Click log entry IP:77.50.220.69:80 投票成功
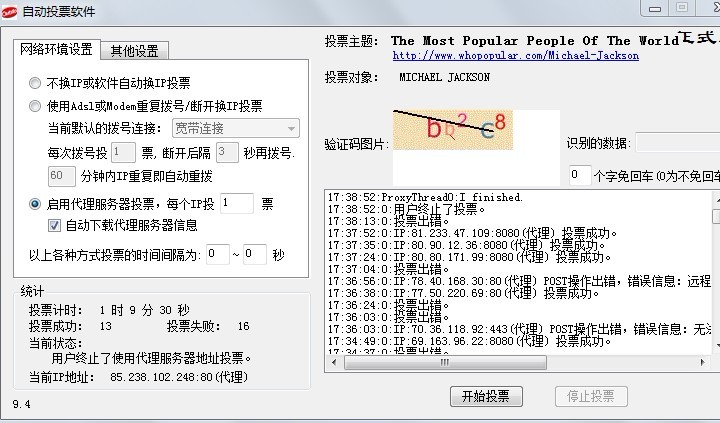The width and height of the screenshot is (720, 423). coord(463,293)
